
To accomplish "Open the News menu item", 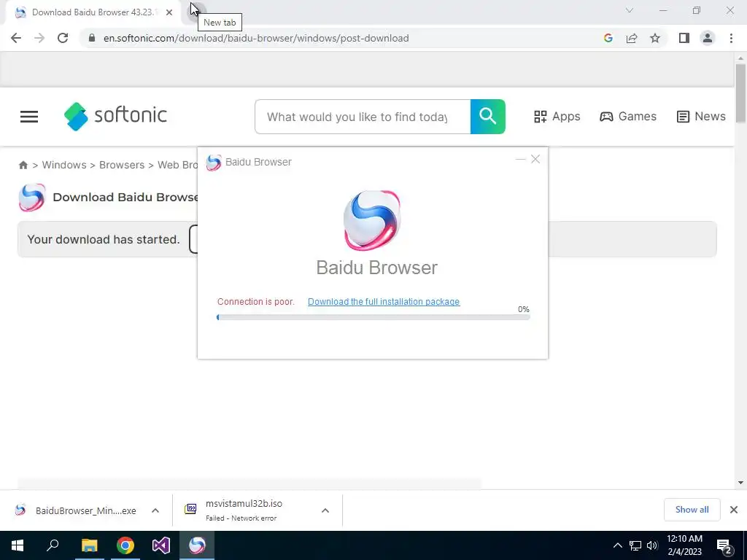I will coord(701,116).
